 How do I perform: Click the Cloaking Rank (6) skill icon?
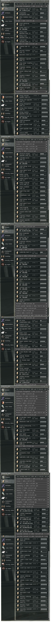[18, 47]
